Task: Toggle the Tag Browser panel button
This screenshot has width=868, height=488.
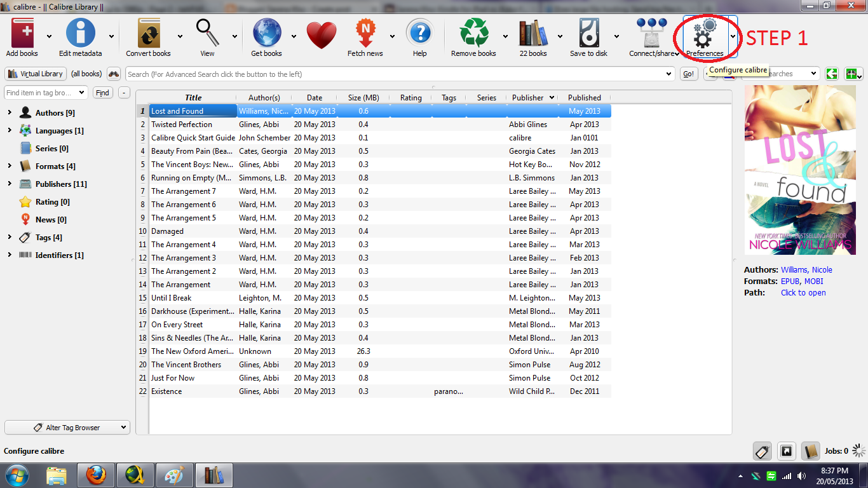Action: pyautogui.click(x=763, y=451)
